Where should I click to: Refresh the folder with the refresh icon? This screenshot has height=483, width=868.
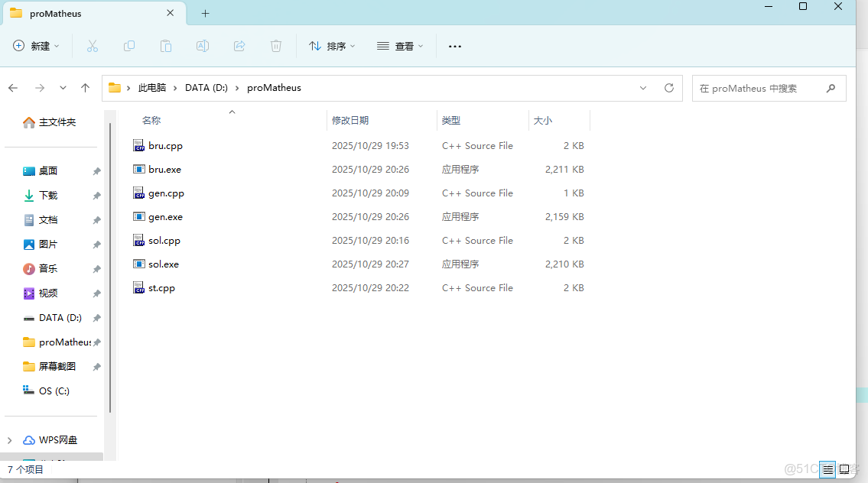pyautogui.click(x=668, y=88)
